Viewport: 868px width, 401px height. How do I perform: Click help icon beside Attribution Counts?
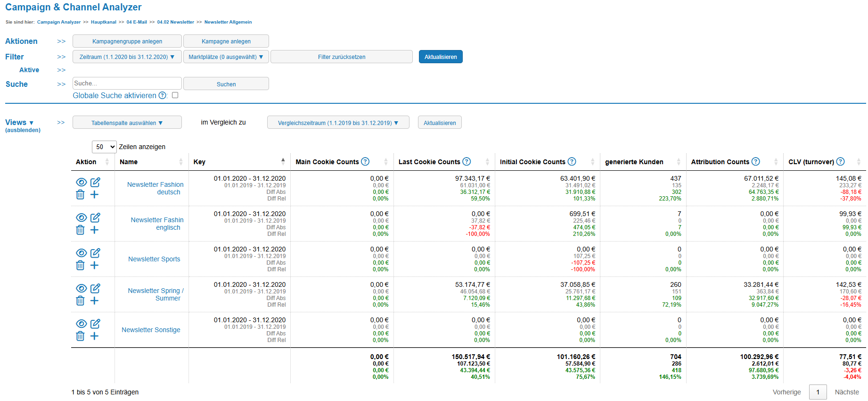tap(755, 161)
